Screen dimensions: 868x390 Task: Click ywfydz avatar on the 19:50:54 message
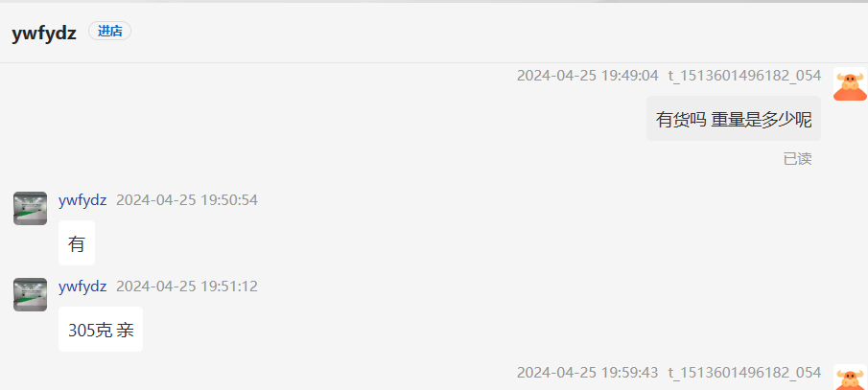click(30, 209)
